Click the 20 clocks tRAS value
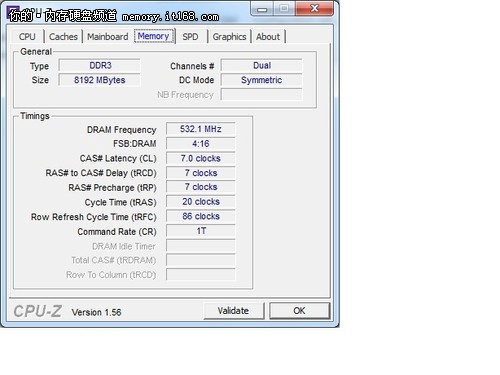500x375 pixels. click(x=201, y=202)
